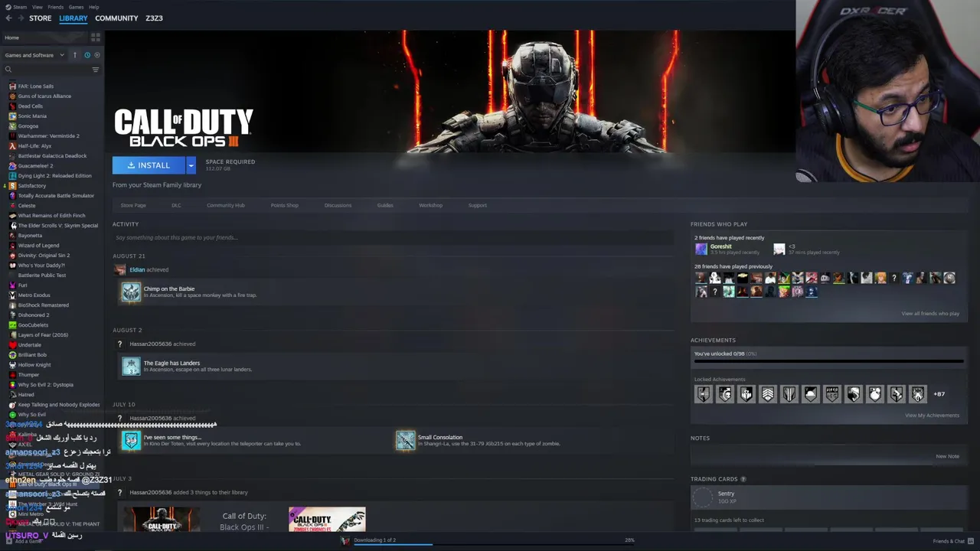Go forward with the right navigation arrow
The image size is (980, 551).
click(x=20, y=18)
